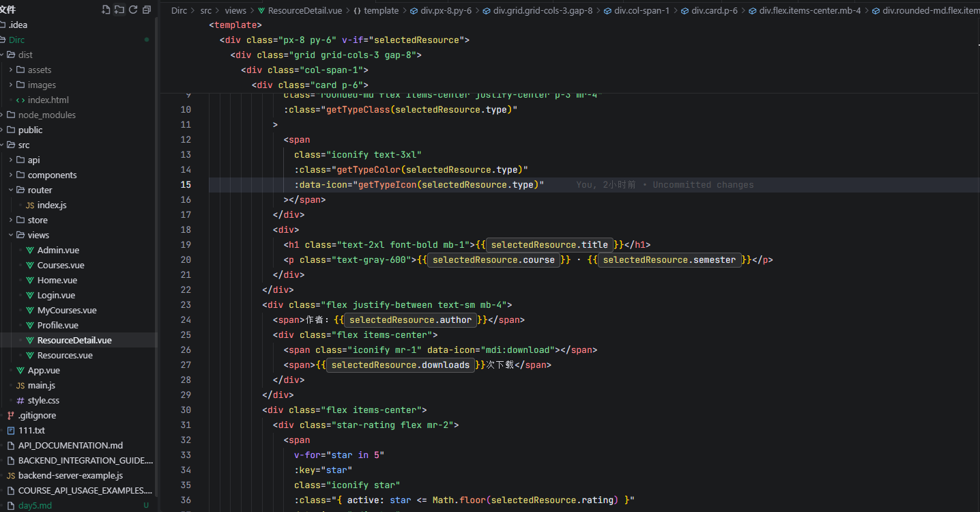Click the code icon beside index.html
Screen dimensions: 980x512
pyautogui.click(x=20, y=100)
